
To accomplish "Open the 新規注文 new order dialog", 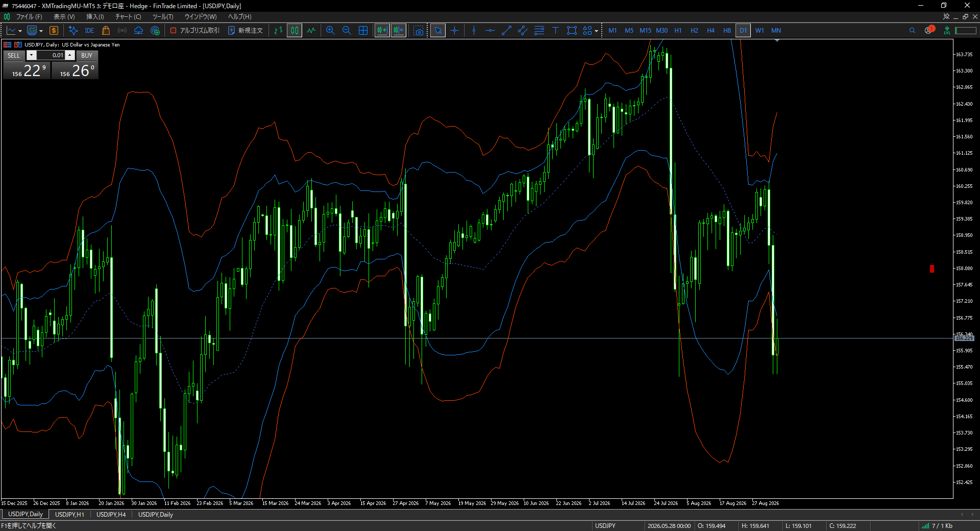I will coord(246,31).
